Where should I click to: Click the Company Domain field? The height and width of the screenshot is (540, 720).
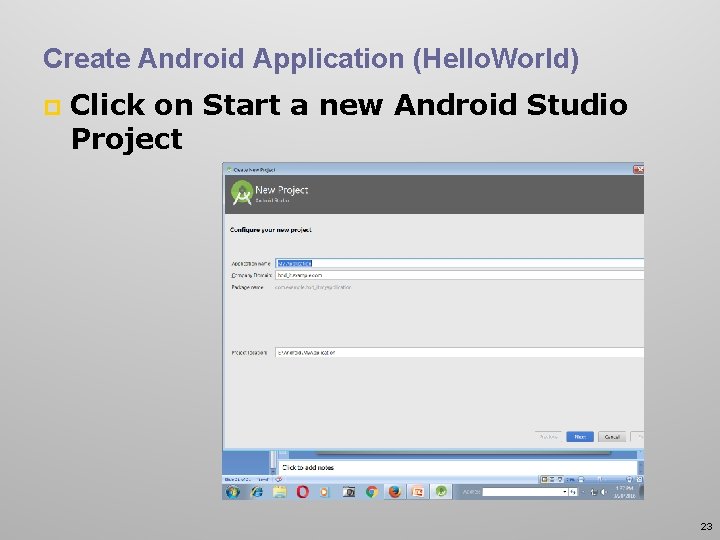click(460, 275)
